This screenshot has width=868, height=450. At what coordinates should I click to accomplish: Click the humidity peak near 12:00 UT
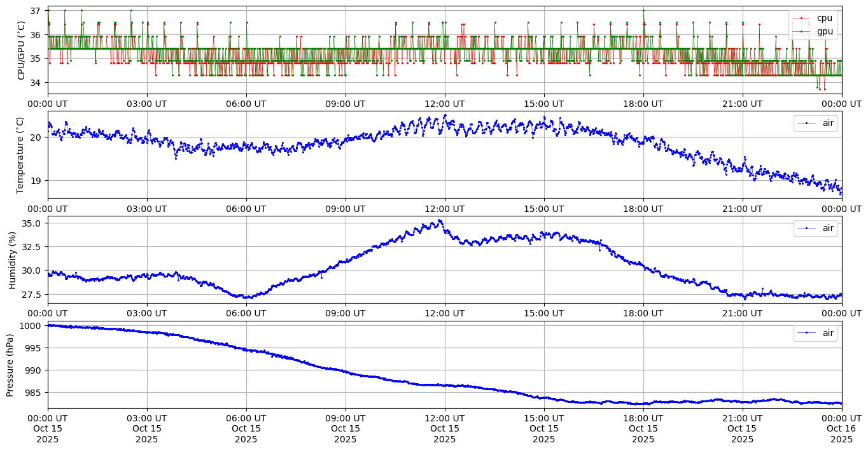(439, 221)
